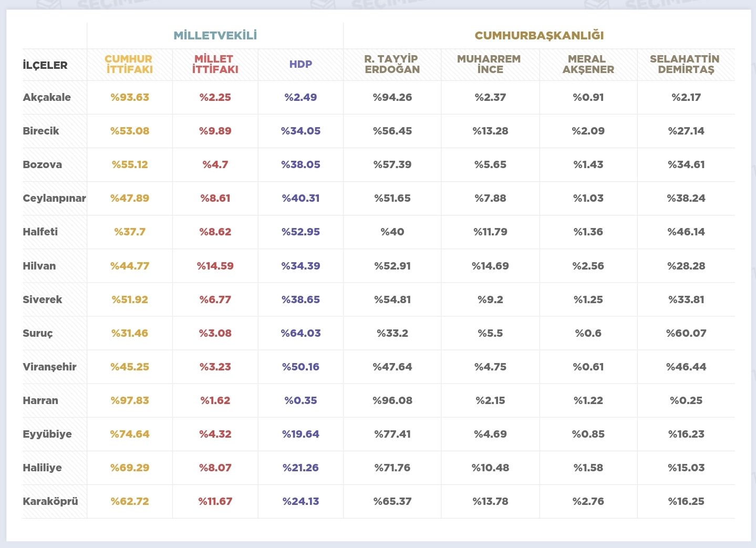Select the Bozova district row label
The height and width of the screenshot is (548, 756).
coord(43,164)
